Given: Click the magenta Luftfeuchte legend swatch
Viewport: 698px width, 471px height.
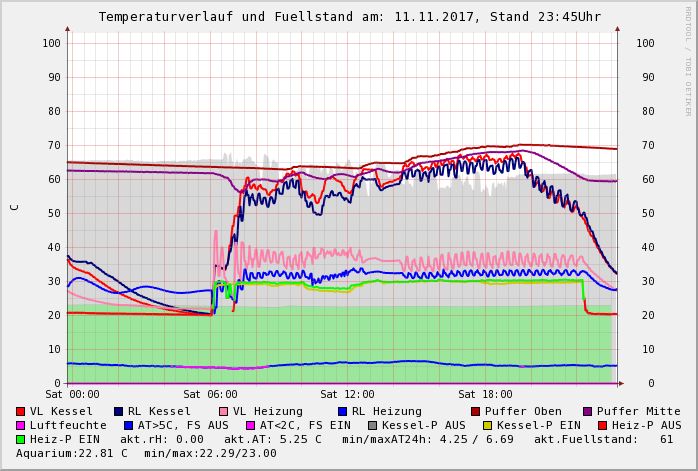Looking at the screenshot, I should [x=21, y=425].
